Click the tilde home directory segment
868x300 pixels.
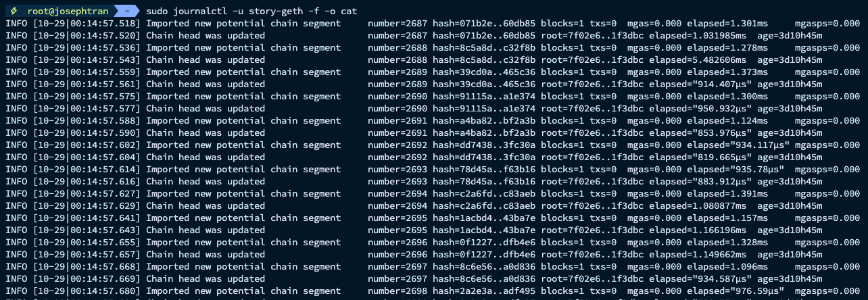pos(125,11)
